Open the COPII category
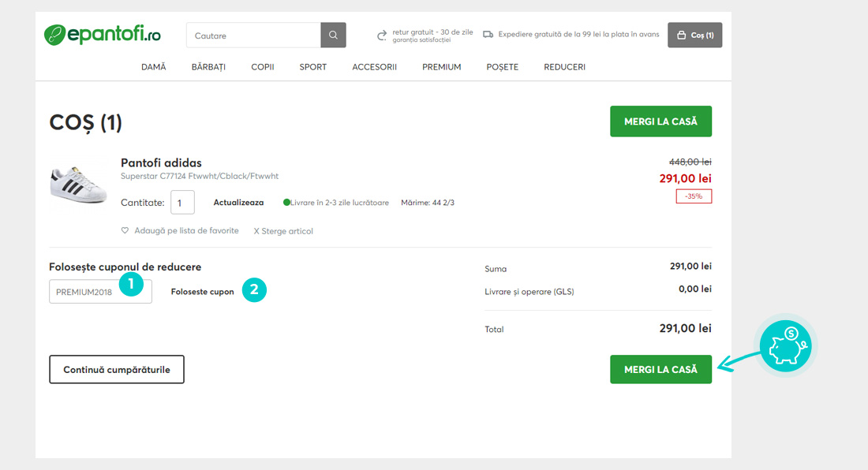Screen dimensions: 868x470 point(263,67)
